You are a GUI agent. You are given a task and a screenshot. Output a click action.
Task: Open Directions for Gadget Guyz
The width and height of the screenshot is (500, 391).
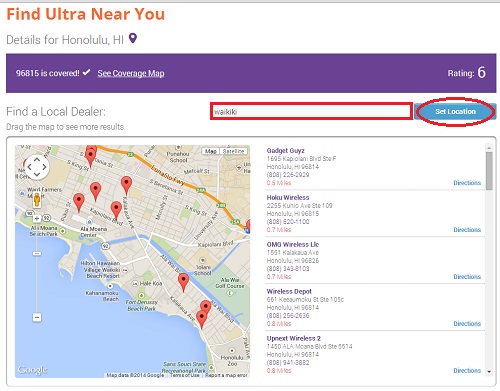pos(467,183)
